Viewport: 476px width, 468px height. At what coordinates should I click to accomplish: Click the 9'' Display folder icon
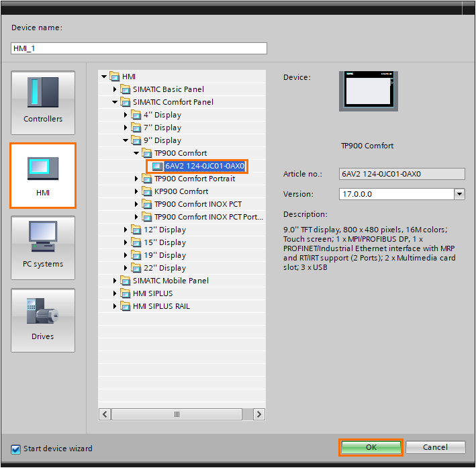(x=136, y=140)
